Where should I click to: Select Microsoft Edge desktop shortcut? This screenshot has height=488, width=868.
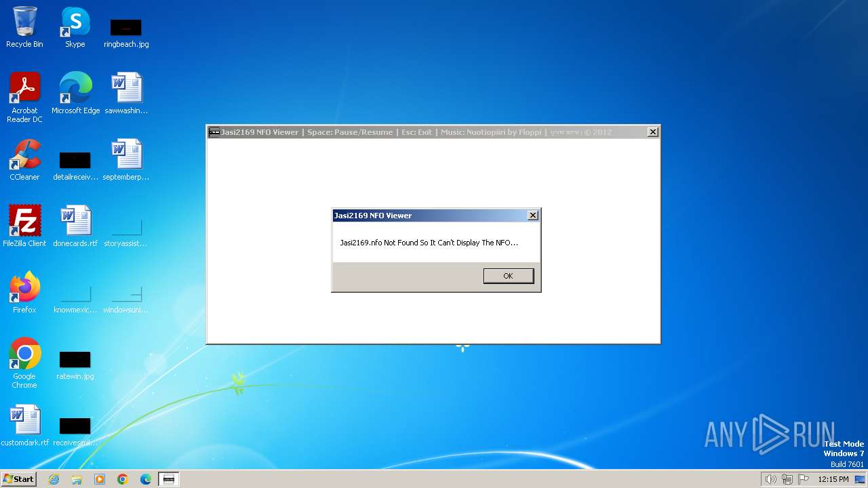point(75,94)
